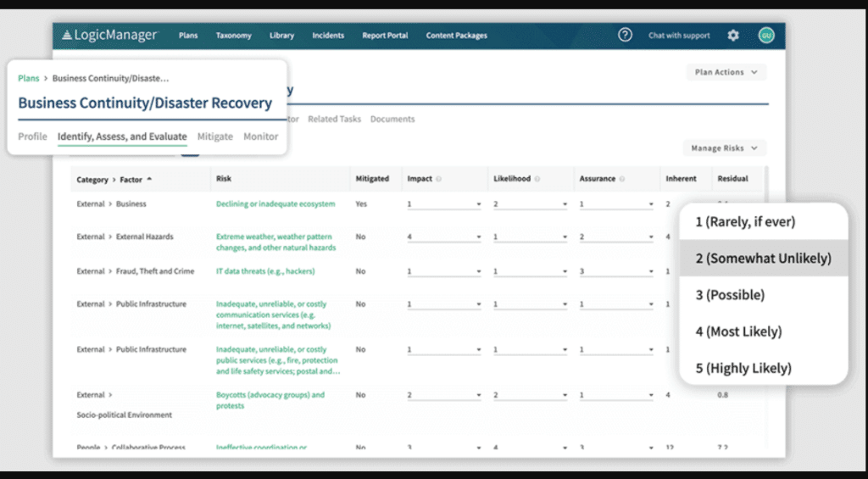Click the Plans breadcrumb link

[x=29, y=78]
